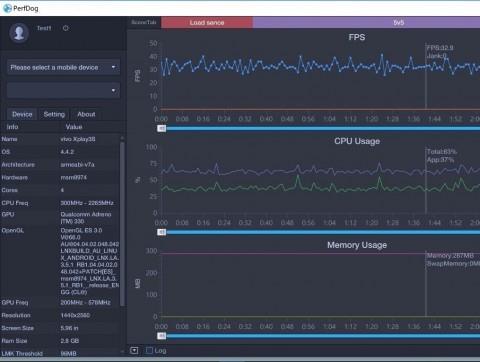
Task: Switch to the Setting tab
Action: pyautogui.click(x=54, y=114)
